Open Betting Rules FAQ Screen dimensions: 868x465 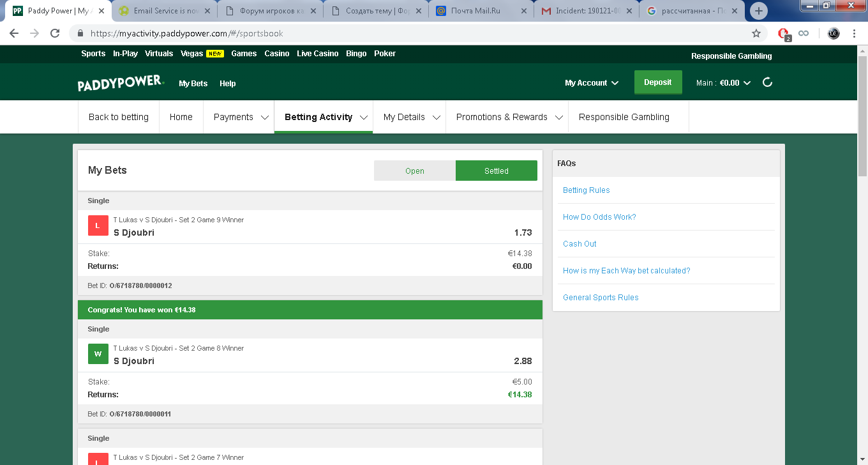587,190
